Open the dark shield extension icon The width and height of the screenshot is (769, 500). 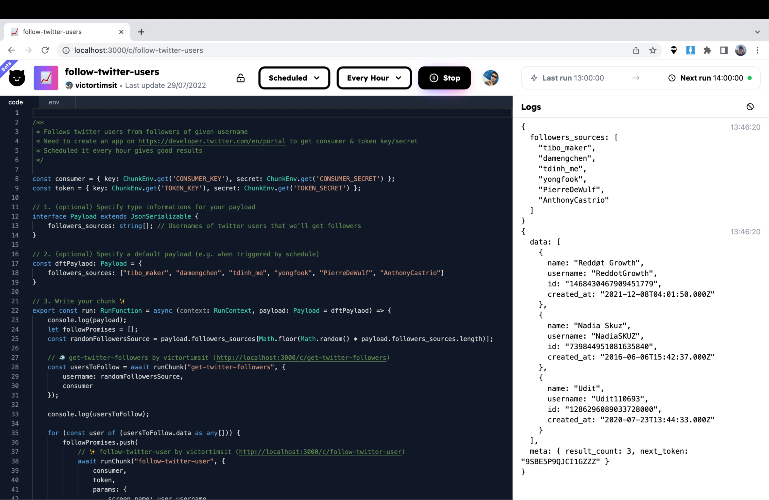point(674,50)
